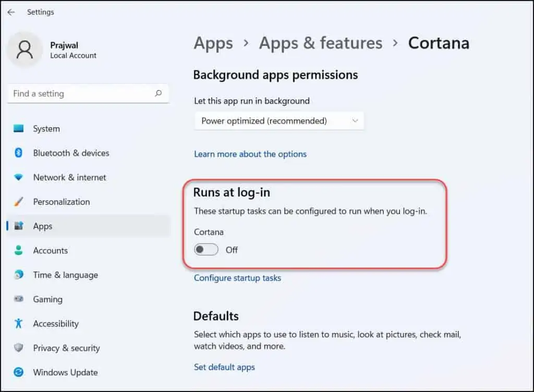Click the Find a setting search field
The height and width of the screenshot is (392, 534).
point(81,94)
